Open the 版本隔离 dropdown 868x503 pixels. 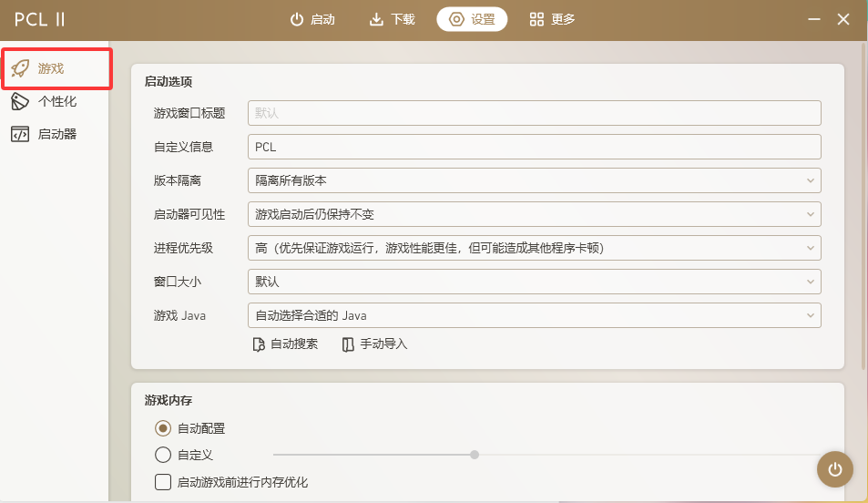point(535,180)
